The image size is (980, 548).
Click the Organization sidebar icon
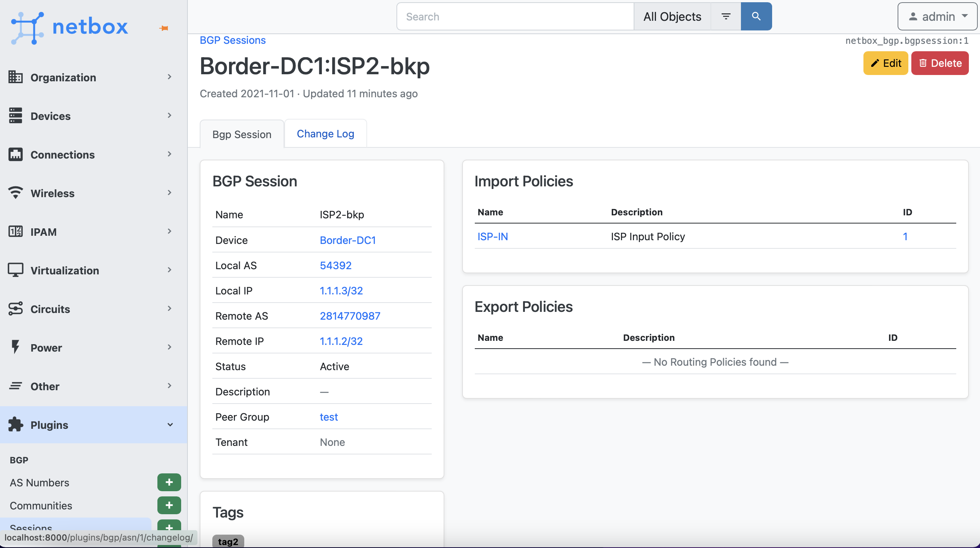click(17, 76)
